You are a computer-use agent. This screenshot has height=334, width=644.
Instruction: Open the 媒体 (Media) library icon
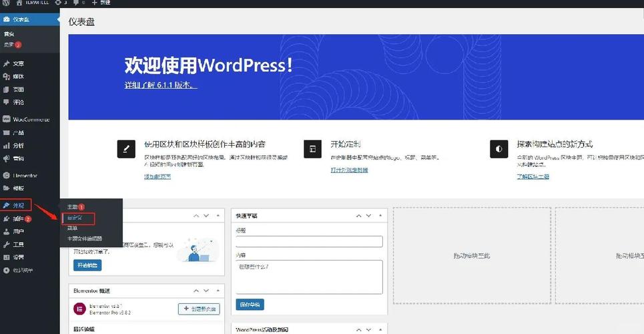[x=7, y=76]
